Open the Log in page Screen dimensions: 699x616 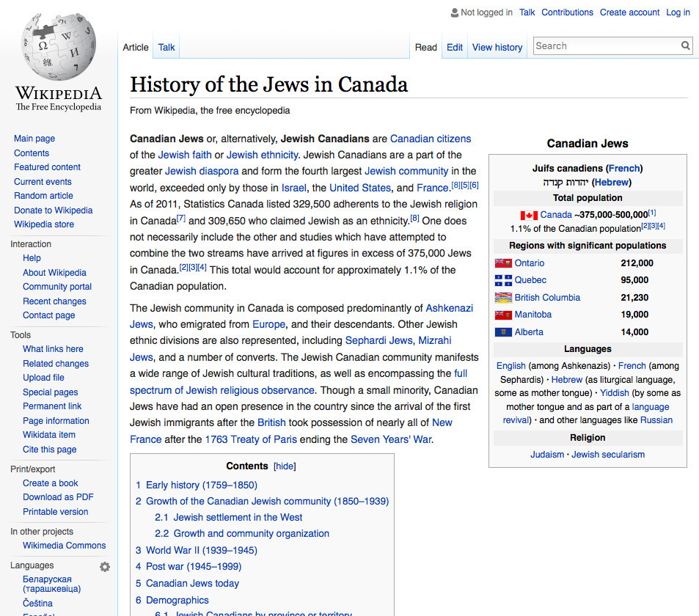pyautogui.click(x=678, y=12)
